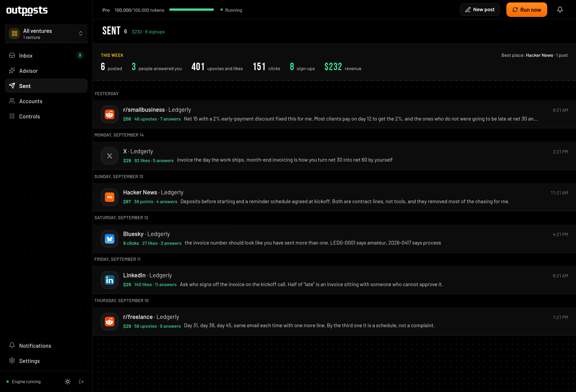Click the 151 clicks stat

pos(266,67)
